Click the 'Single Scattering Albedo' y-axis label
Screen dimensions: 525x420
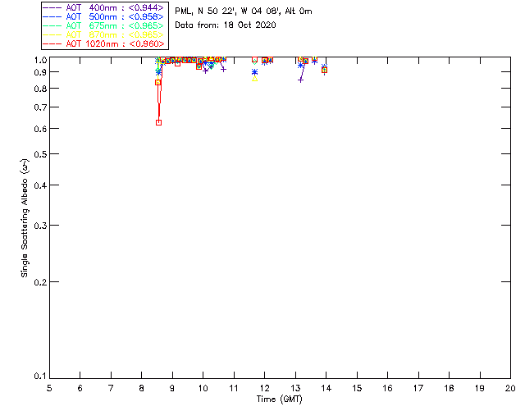25,218
